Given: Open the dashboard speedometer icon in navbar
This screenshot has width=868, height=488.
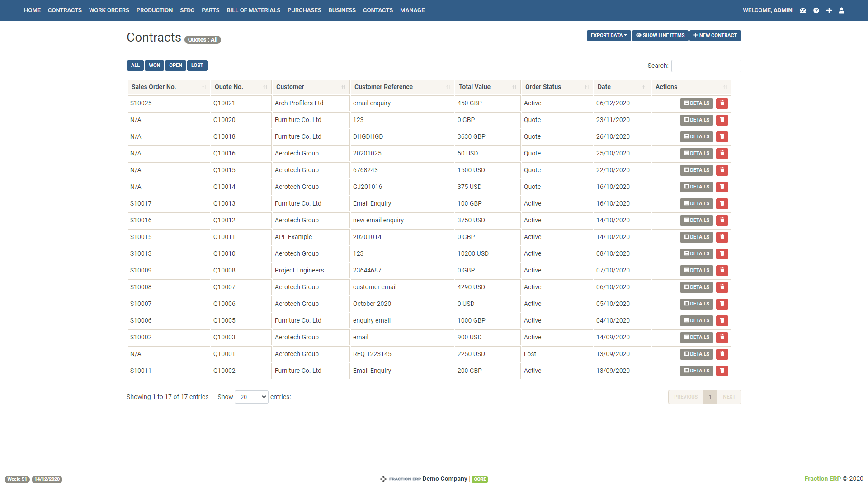Looking at the screenshot, I should 803,10.
